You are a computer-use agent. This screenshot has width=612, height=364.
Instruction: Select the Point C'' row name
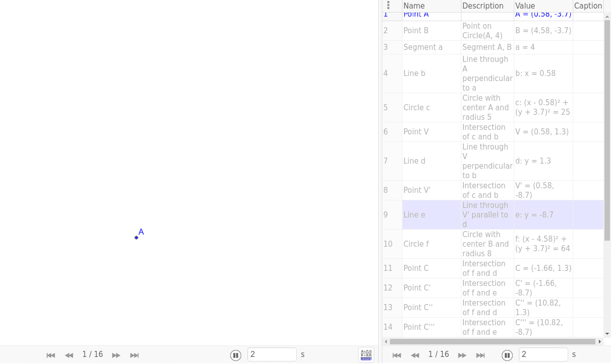(x=418, y=308)
